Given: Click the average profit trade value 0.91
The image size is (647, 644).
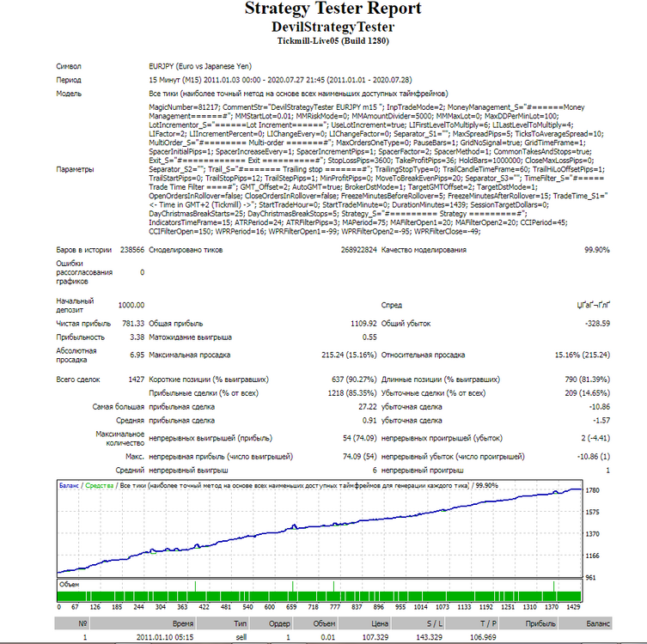Looking at the screenshot, I should (x=369, y=421).
